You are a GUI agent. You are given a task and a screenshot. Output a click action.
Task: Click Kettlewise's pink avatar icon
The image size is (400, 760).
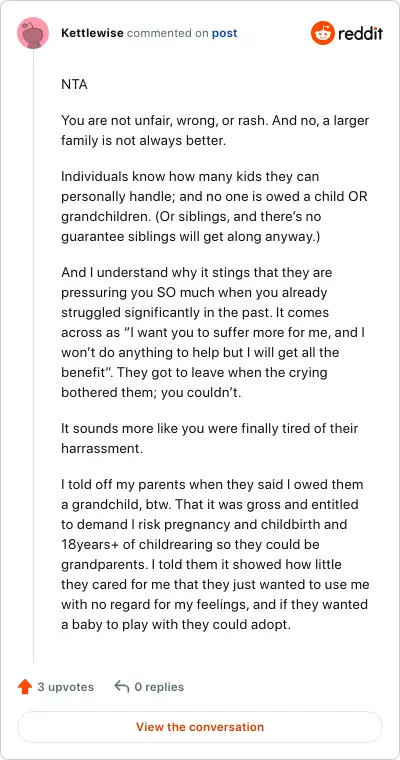33,33
